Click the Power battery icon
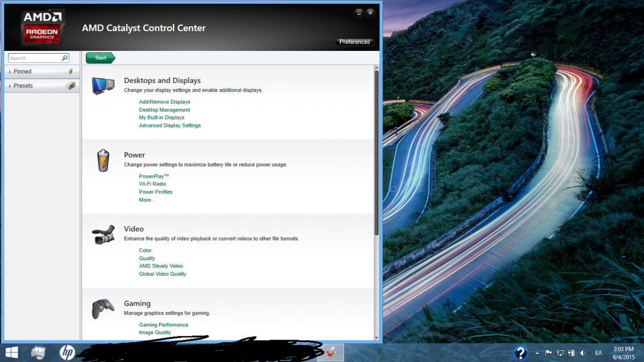The width and height of the screenshot is (644, 362). pos(103,160)
